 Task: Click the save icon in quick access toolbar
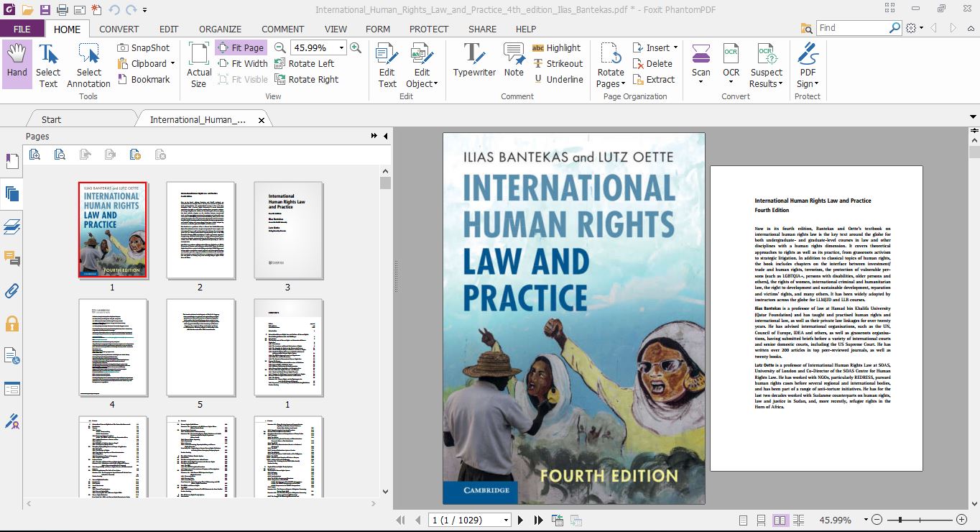[45, 9]
